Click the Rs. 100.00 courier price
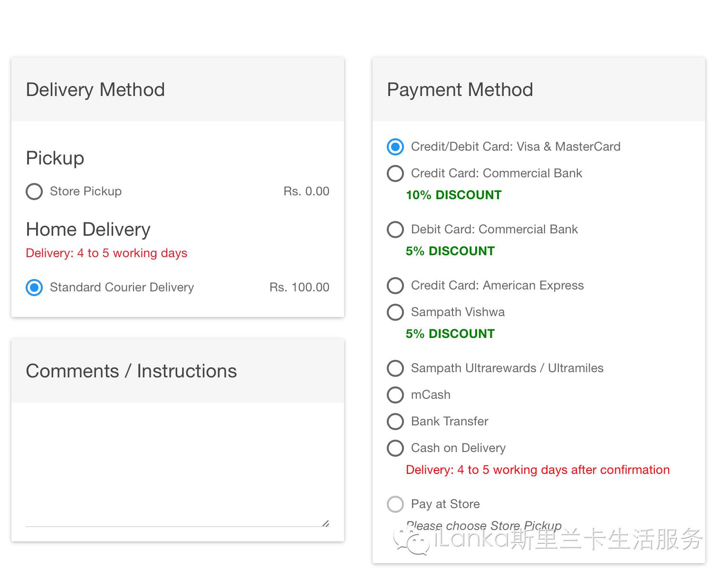Image resolution: width=728 pixels, height=577 pixels. coord(299,288)
